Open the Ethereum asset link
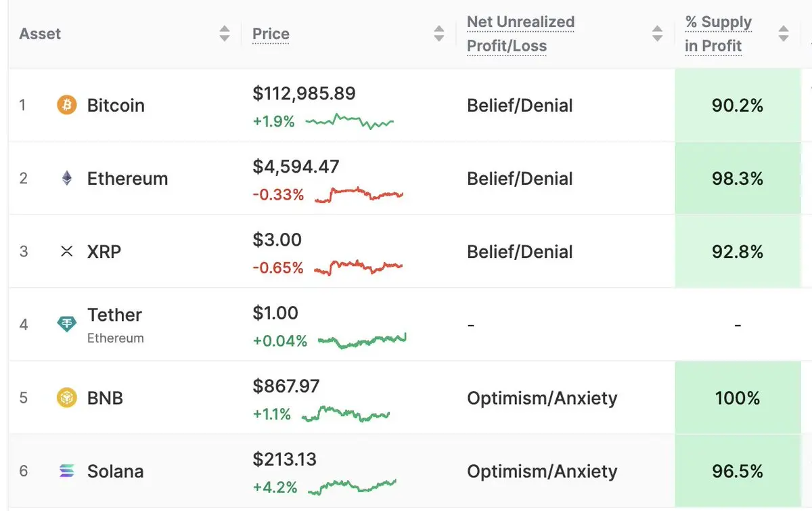This screenshot has height=511, width=812. 127,179
